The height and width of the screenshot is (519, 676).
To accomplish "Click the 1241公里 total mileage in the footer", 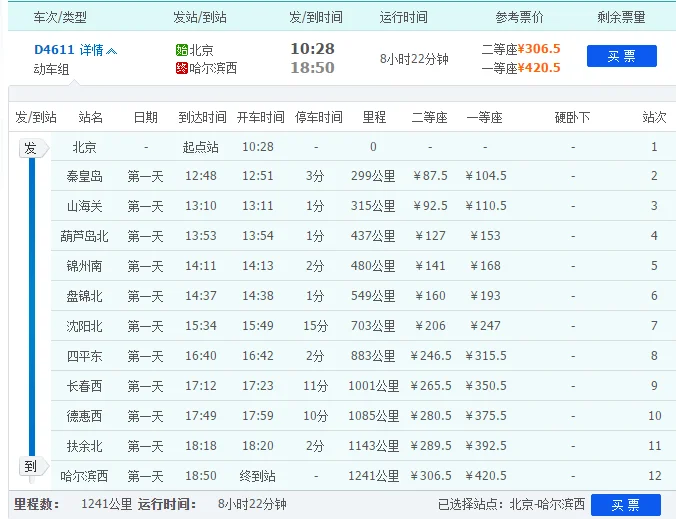I will 107,504.
